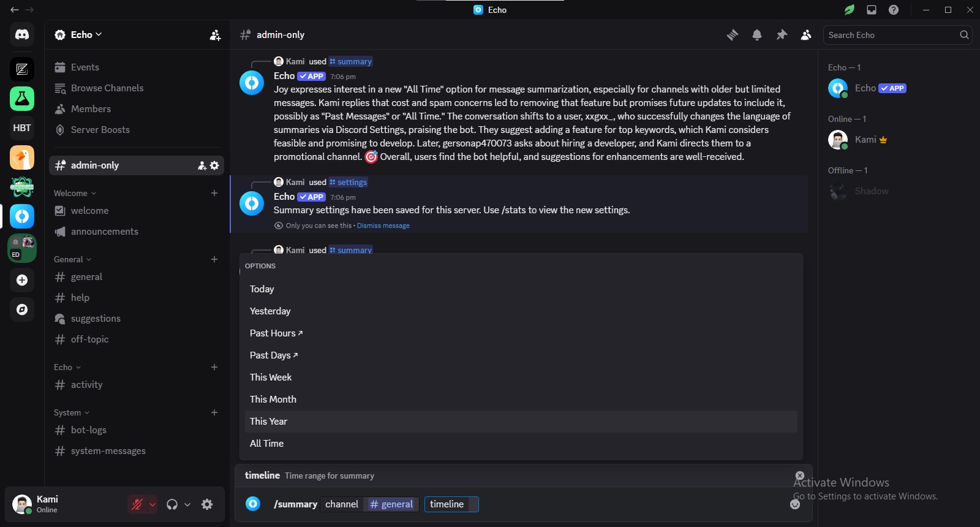
Task: Open User Settings gear icon
Action: click(207, 504)
